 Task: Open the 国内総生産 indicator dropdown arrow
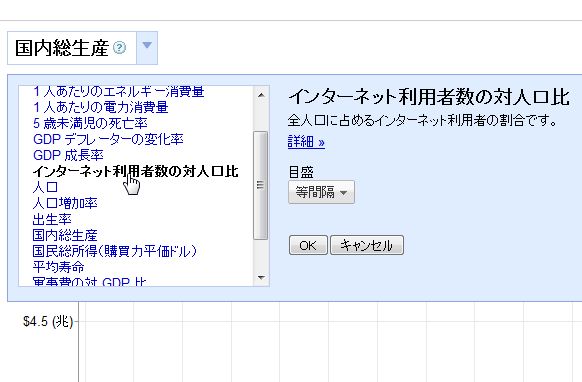point(147,48)
